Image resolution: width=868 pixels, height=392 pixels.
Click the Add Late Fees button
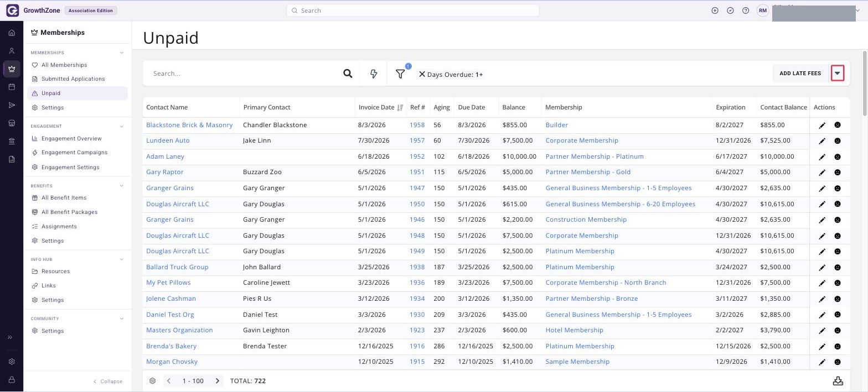coord(800,74)
